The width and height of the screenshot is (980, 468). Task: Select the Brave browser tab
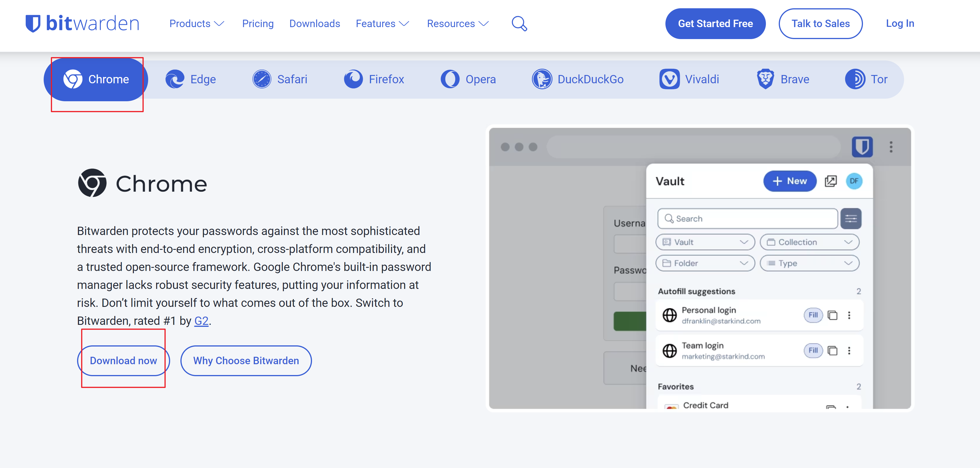coord(783,80)
